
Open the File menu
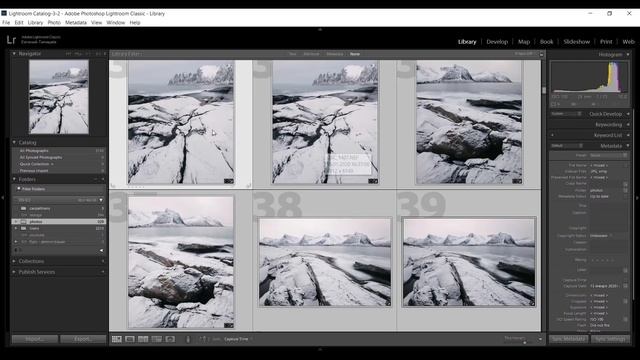coord(6,22)
